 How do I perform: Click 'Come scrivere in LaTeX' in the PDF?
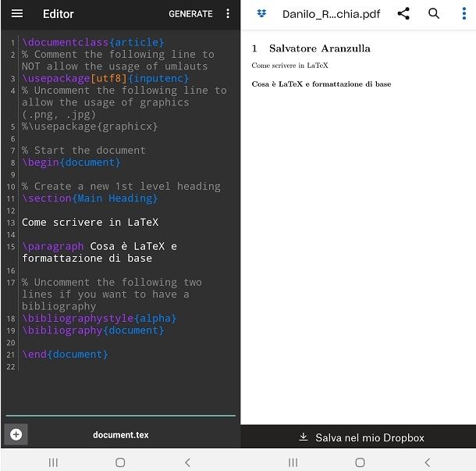tap(290, 66)
